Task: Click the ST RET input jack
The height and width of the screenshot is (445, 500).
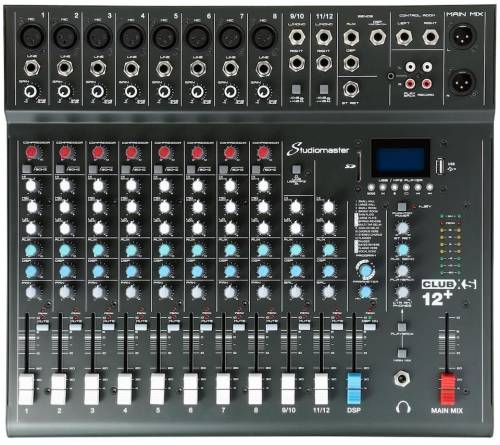Action: 351,89
